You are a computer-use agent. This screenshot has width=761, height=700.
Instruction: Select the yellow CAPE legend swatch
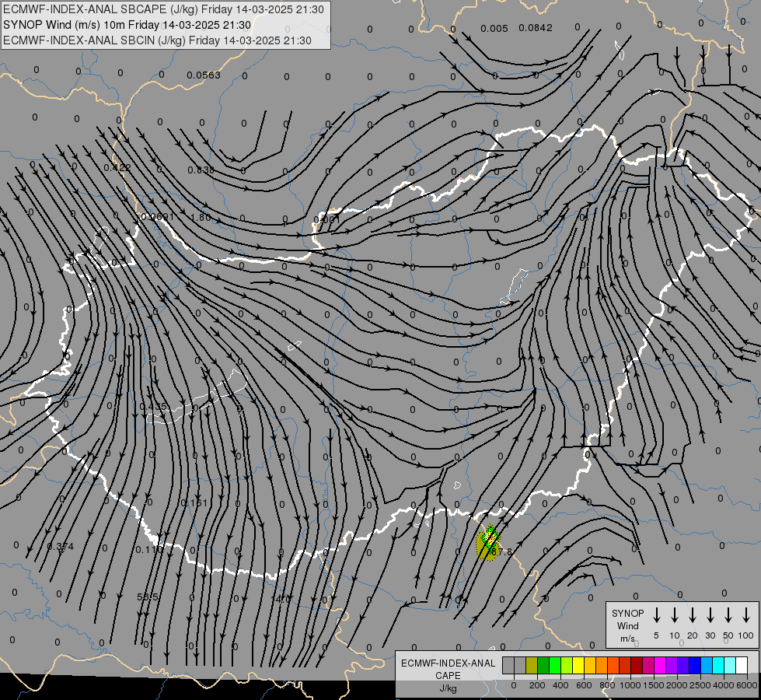[578, 665]
